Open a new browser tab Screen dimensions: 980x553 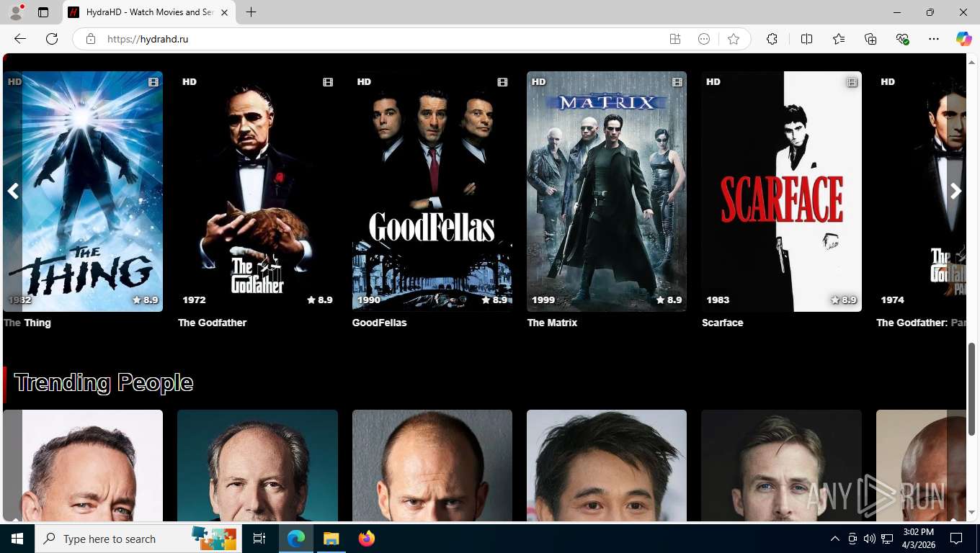tap(251, 12)
